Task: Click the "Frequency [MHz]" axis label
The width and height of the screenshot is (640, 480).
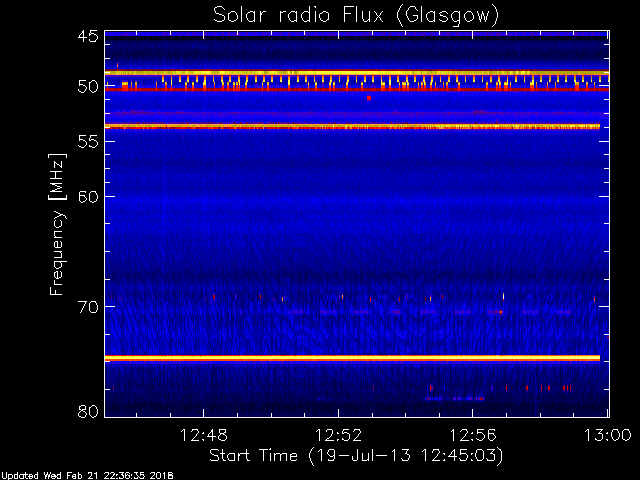Action: [x=57, y=224]
